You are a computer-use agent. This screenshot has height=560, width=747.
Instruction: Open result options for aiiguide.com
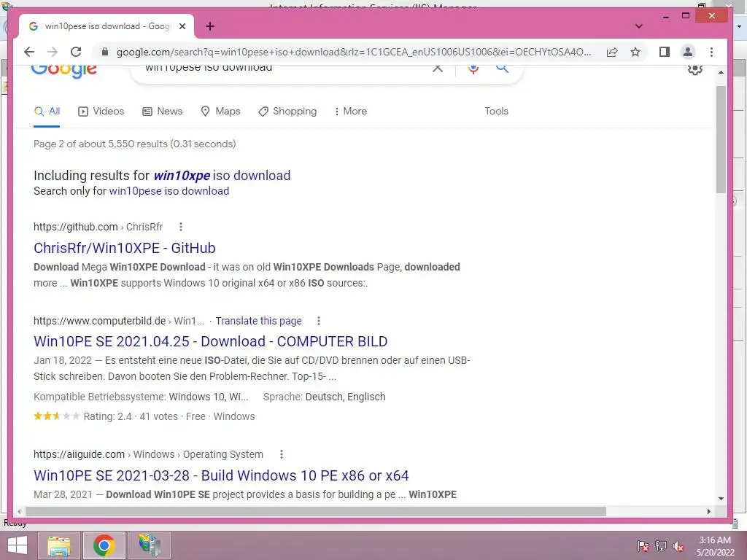point(282,454)
